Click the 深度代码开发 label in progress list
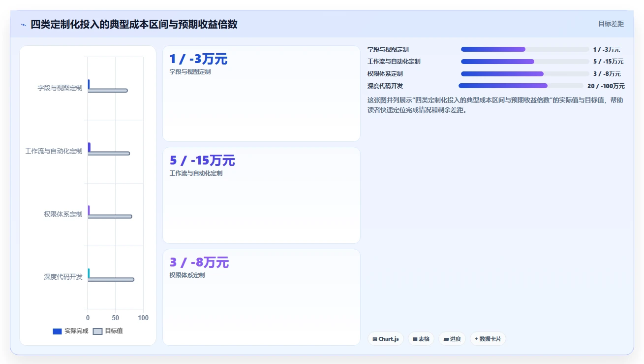Image resolution: width=644 pixels, height=364 pixels. 385,86
